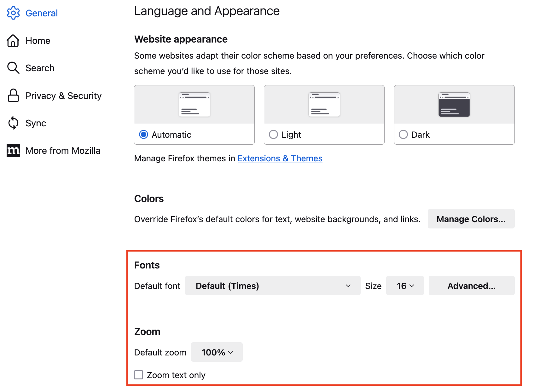Click the General gear icon

[13, 13]
